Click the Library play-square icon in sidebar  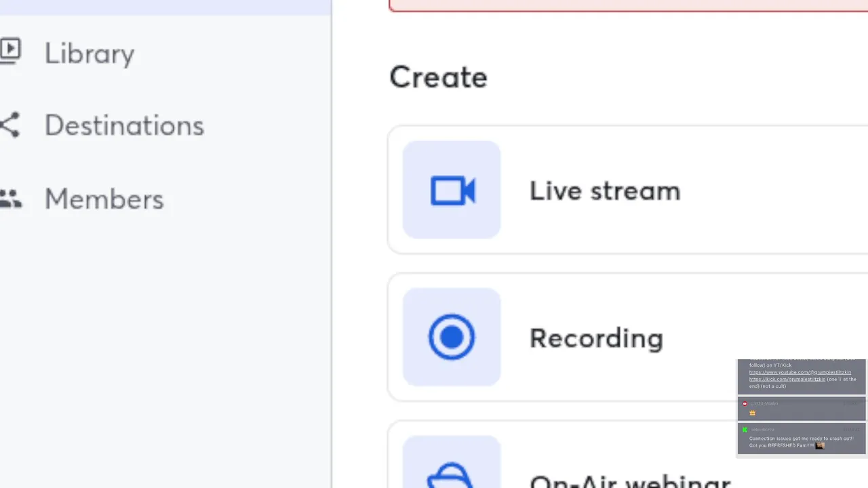[9, 52]
